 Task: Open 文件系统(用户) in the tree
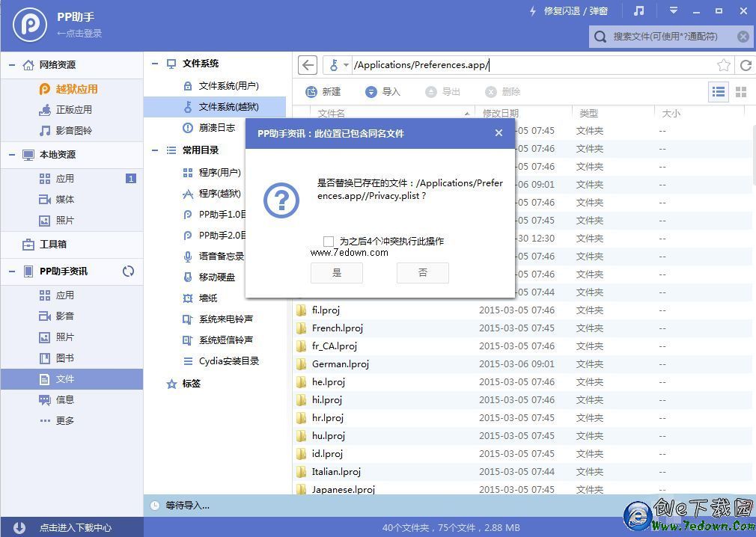point(228,86)
